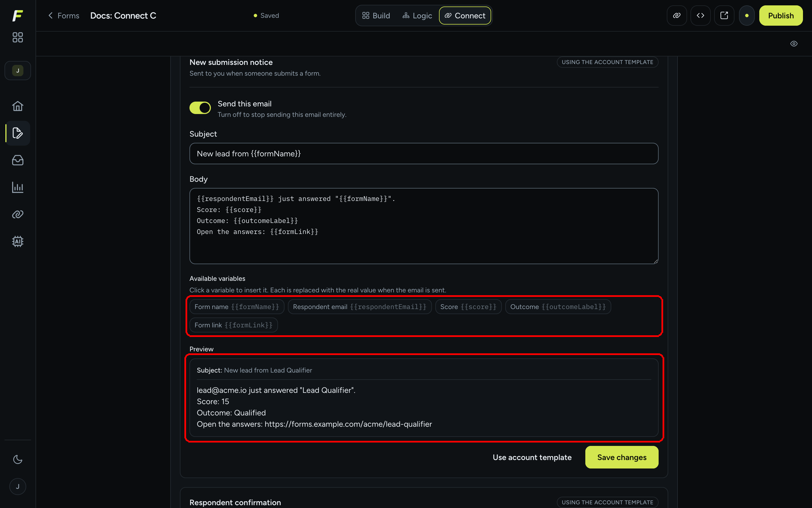Open the inbox sidebar icon

(17, 160)
